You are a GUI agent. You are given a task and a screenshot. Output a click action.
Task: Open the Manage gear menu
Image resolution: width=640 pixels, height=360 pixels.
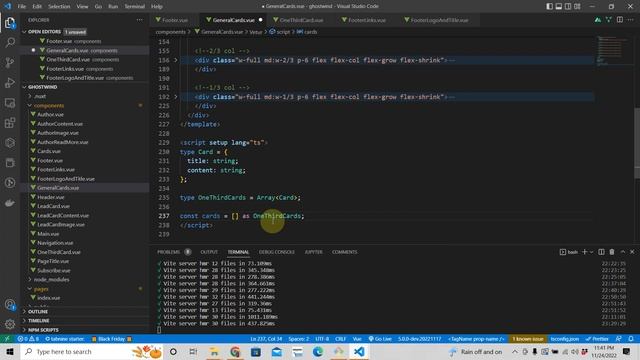pyautogui.click(x=10, y=324)
